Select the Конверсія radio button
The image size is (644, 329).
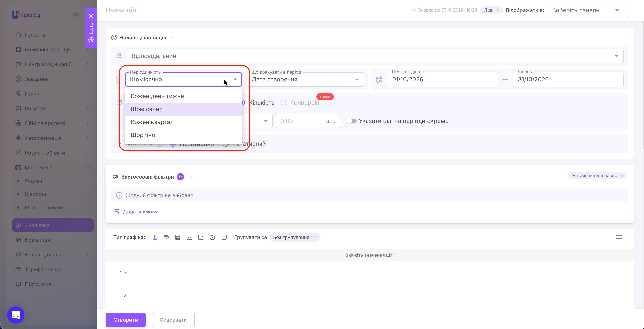283,103
